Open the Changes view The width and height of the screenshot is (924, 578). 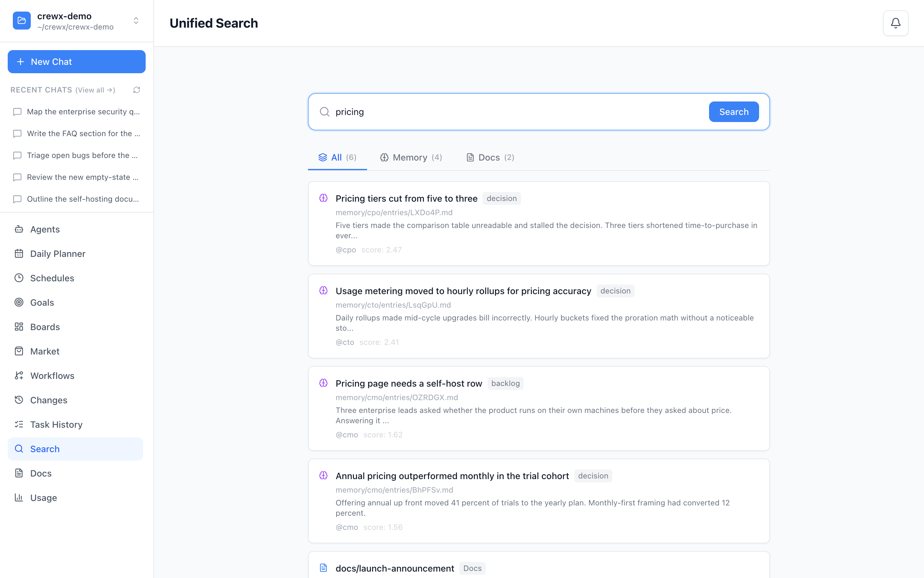pos(75,400)
